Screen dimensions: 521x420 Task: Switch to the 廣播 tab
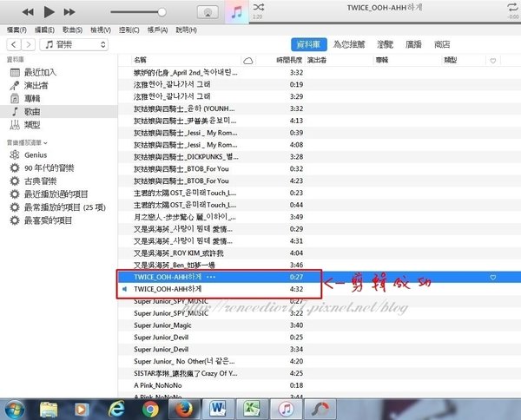pyautogui.click(x=413, y=44)
